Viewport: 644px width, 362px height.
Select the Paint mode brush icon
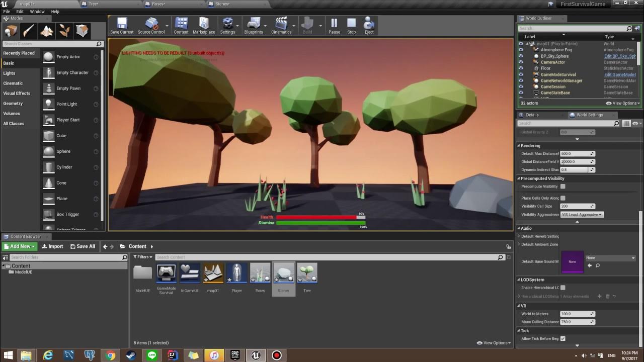pyautogui.click(x=29, y=31)
